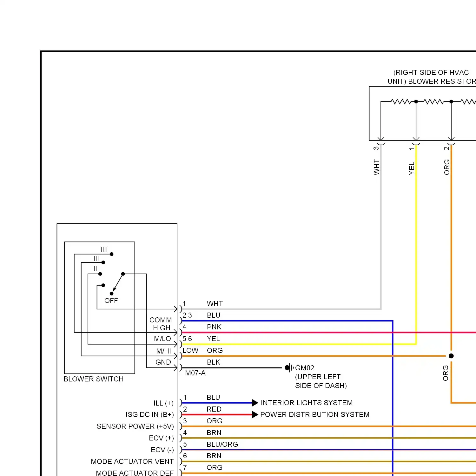This screenshot has width=476, height=476.
Task: Click the IIII speed position label
Action: 104,249
